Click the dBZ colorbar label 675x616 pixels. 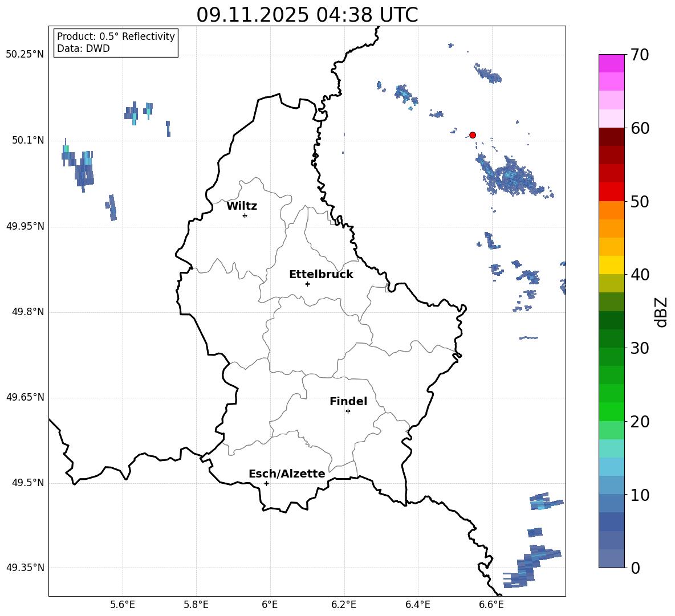660,312
